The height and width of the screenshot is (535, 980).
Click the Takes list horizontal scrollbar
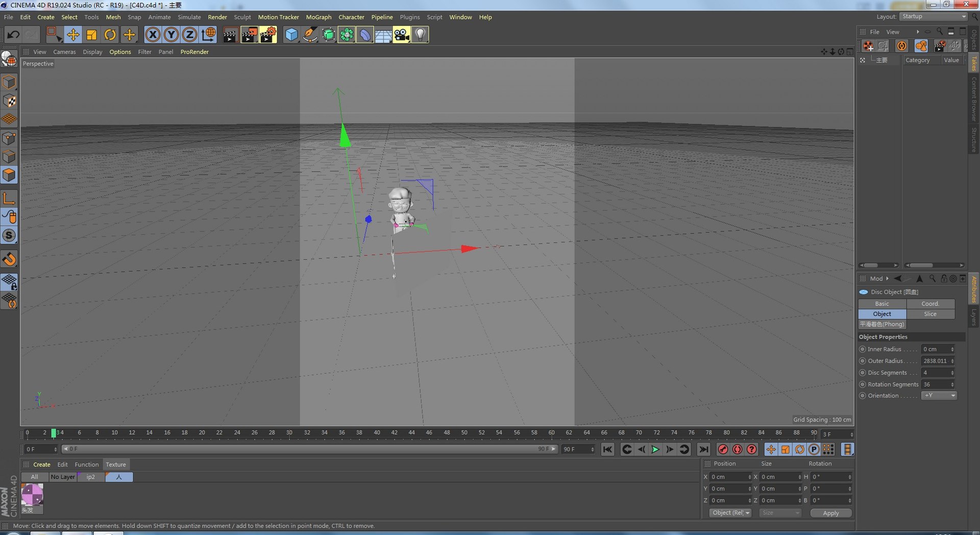coord(878,265)
